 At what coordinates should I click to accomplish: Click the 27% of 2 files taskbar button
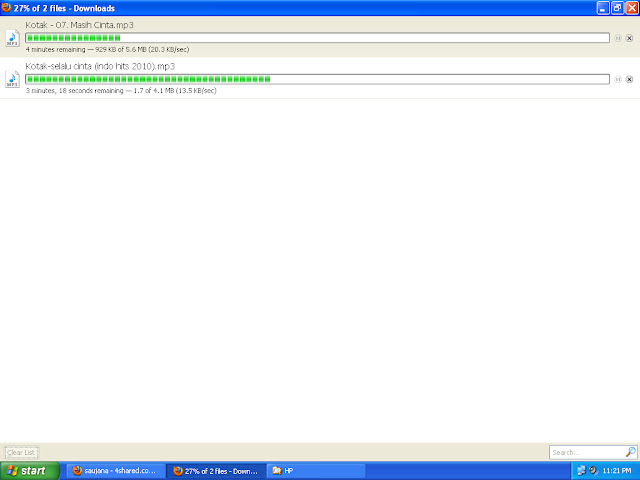216,471
